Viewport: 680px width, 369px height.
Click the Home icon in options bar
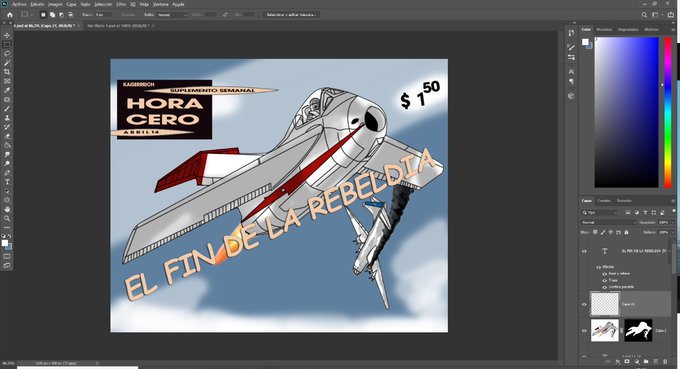tap(10, 15)
